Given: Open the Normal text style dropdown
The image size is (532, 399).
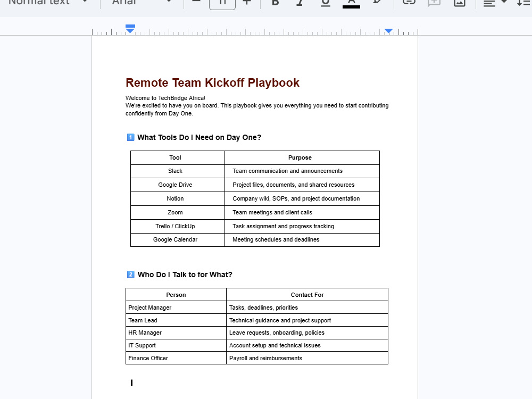Looking at the screenshot, I should pyautogui.click(x=47, y=3).
